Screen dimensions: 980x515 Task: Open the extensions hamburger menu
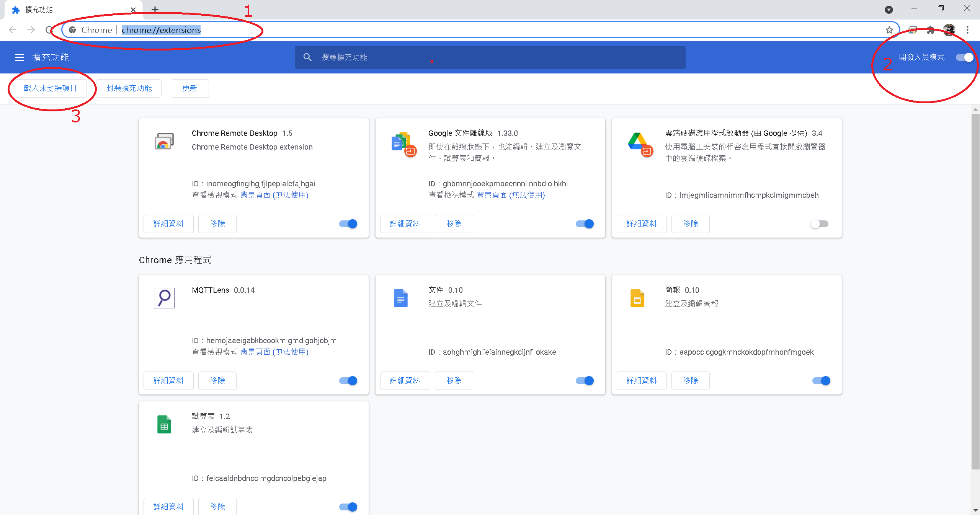click(19, 57)
